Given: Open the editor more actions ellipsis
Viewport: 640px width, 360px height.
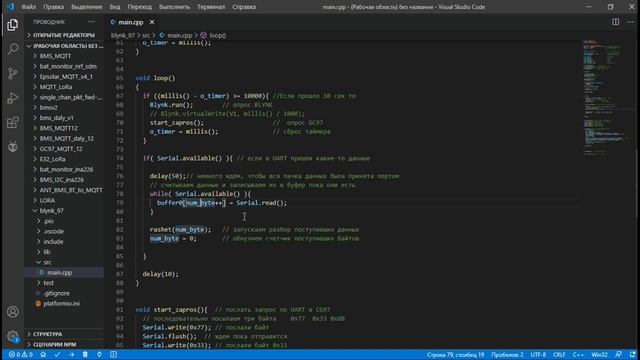Looking at the screenshot, I should pyautogui.click(x=630, y=22).
